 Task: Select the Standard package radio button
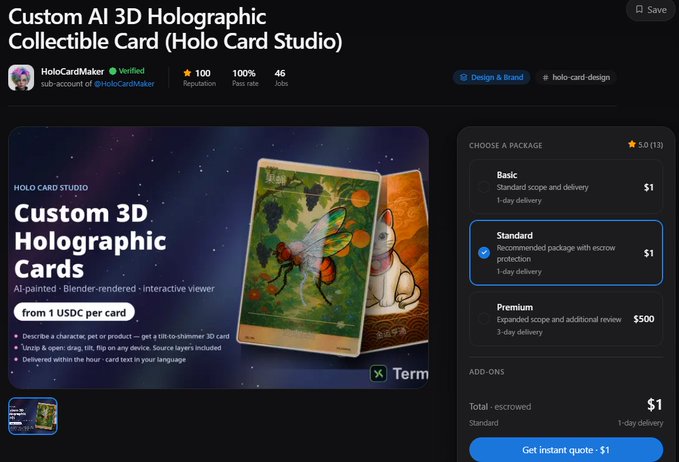[x=484, y=253]
